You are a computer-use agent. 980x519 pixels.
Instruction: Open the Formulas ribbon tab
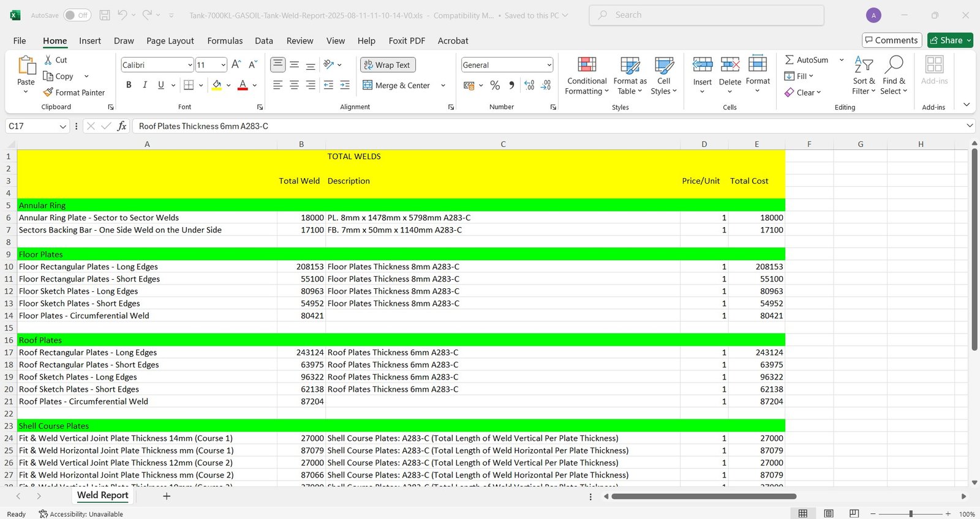[225, 40]
